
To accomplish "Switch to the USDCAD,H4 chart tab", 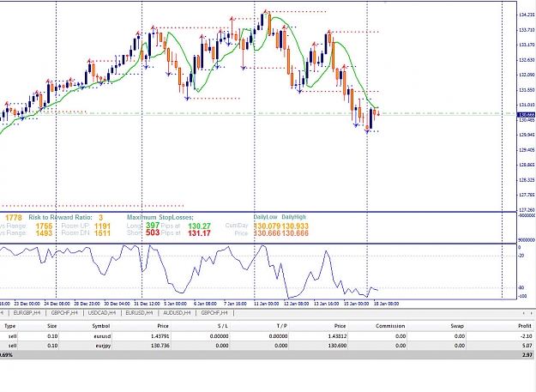I will [x=101, y=313].
